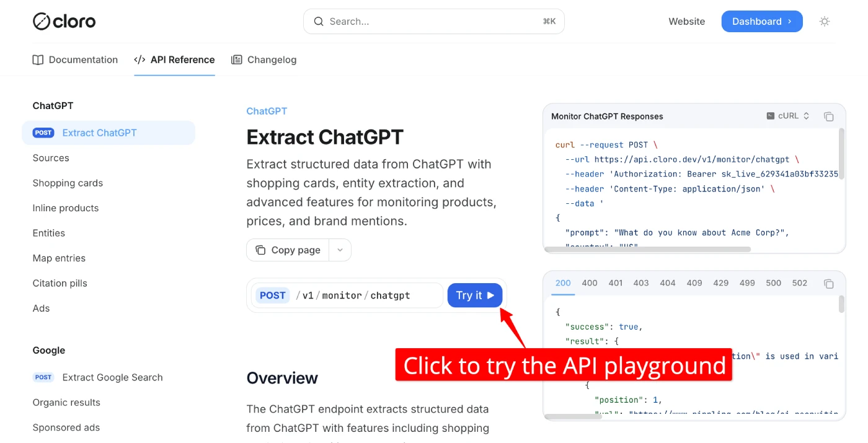
Task: Open Sponsored ads sidebar page
Action: pyautogui.click(x=66, y=428)
